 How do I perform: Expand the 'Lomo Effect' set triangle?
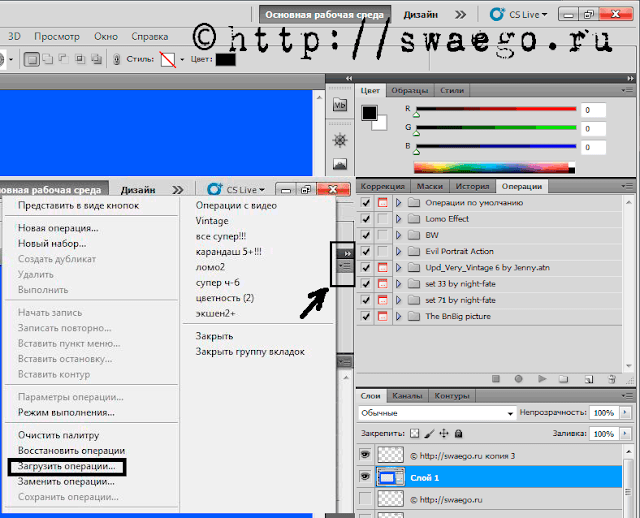point(399,219)
